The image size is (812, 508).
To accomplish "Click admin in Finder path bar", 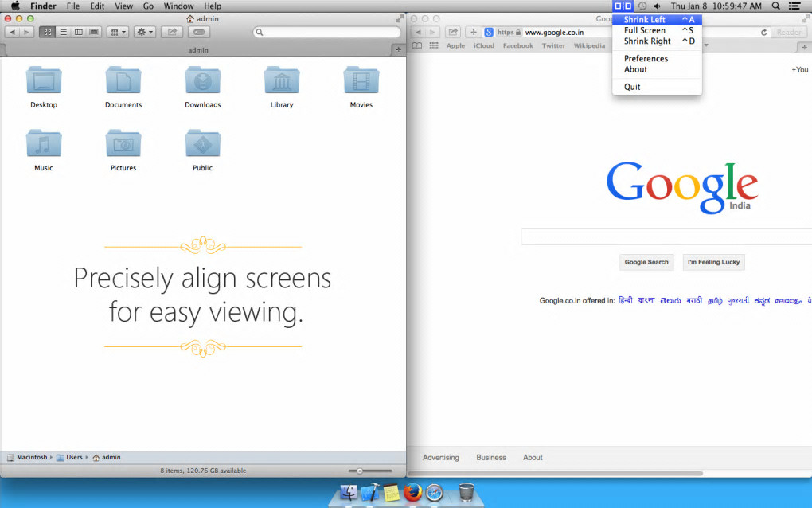I will tap(106, 457).
